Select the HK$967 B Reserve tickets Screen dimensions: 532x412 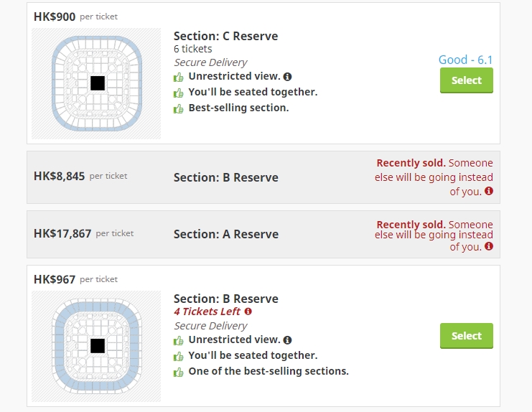pos(467,336)
